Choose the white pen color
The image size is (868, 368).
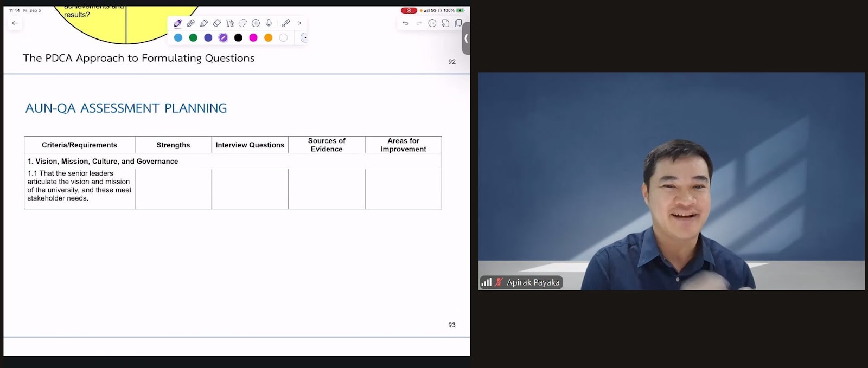283,37
